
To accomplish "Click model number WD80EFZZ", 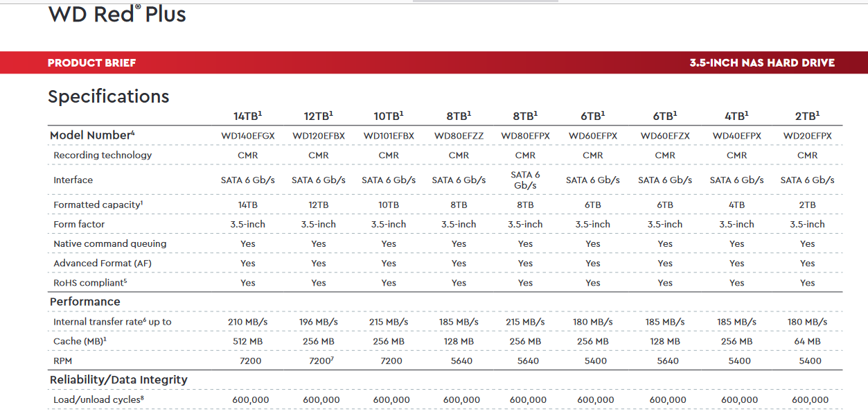I will 459,136.
